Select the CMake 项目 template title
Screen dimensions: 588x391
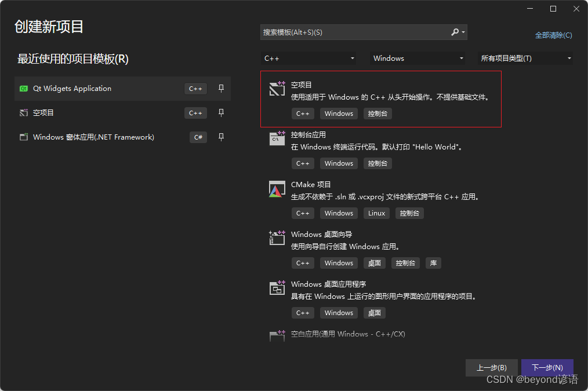[x=311, y=185]
